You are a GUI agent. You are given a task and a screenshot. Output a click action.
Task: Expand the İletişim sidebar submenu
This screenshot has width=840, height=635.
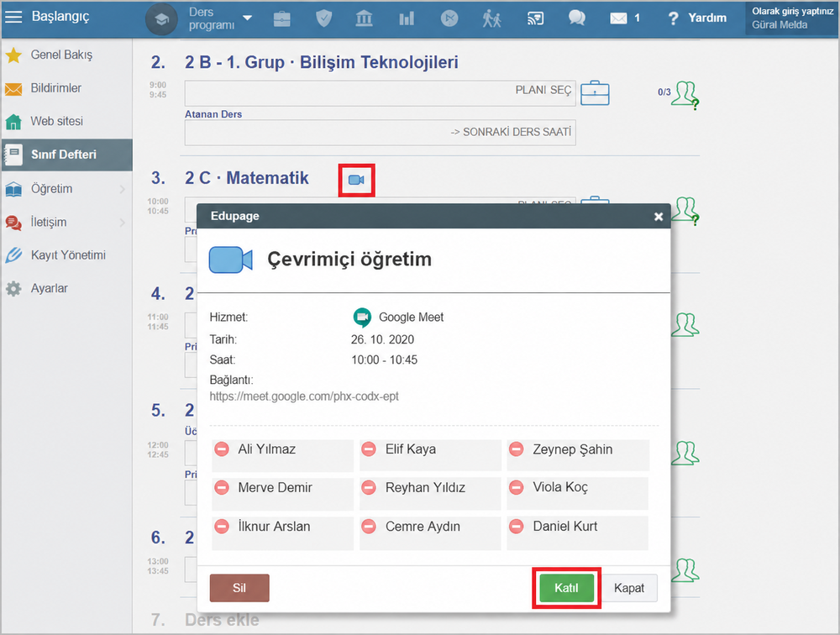(x=122, y=222)
